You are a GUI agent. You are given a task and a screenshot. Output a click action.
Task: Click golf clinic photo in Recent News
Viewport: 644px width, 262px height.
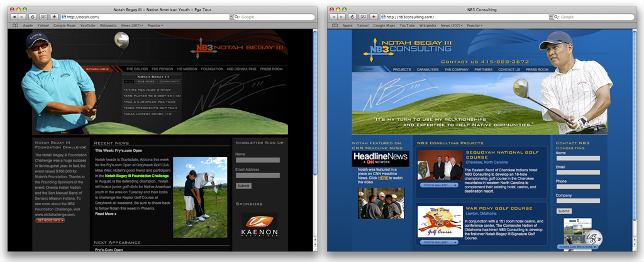200,197
